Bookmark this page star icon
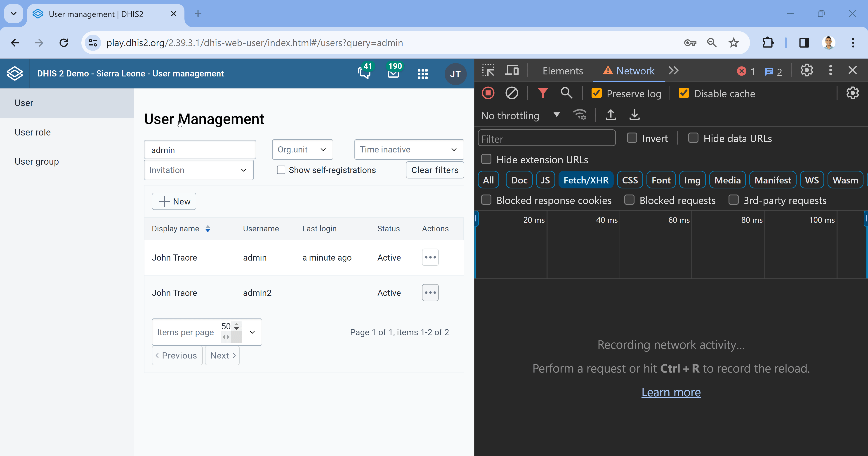This screenshot has width=868, height=456. (734, 43)
